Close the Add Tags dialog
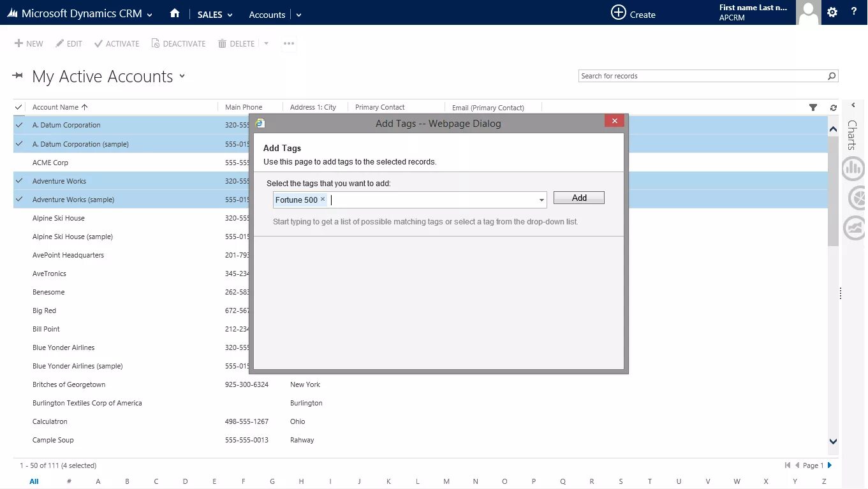The image size is (868, 489). 614,121
